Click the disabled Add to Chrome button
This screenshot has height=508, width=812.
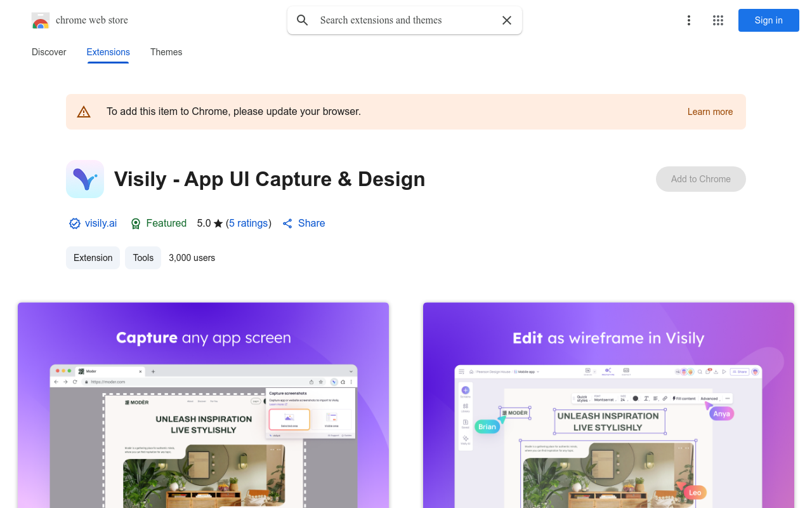click(x=701, y=179)
